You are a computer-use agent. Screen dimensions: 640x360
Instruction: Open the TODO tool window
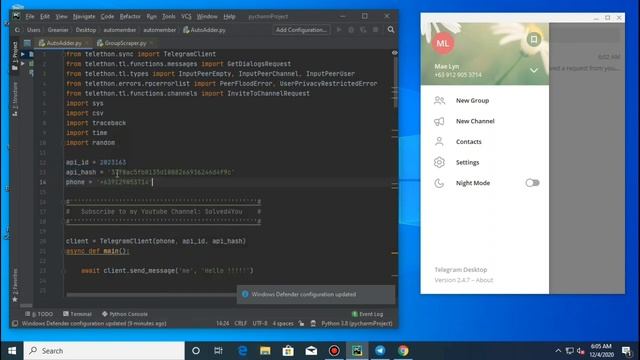point(39,314)
